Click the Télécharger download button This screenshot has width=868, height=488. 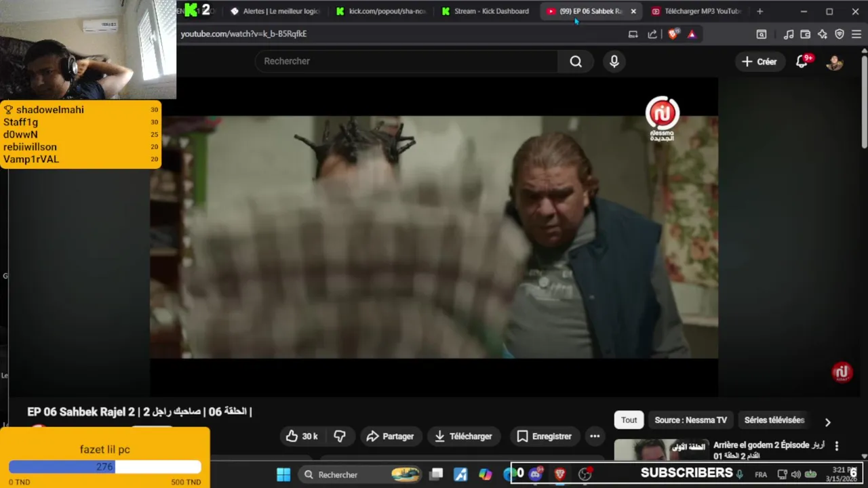coord(463,436)
